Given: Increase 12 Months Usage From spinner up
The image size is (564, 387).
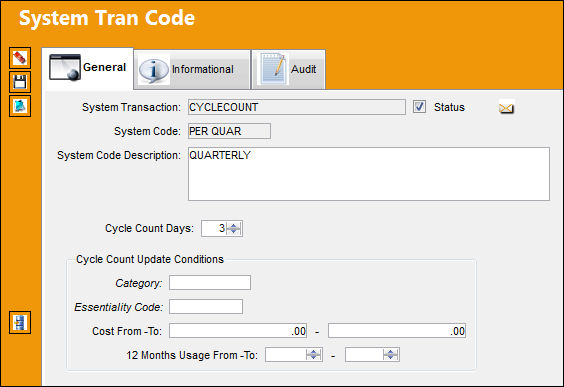Looking at the screenshot, I should pyautogui.click(x=314, y=352).
